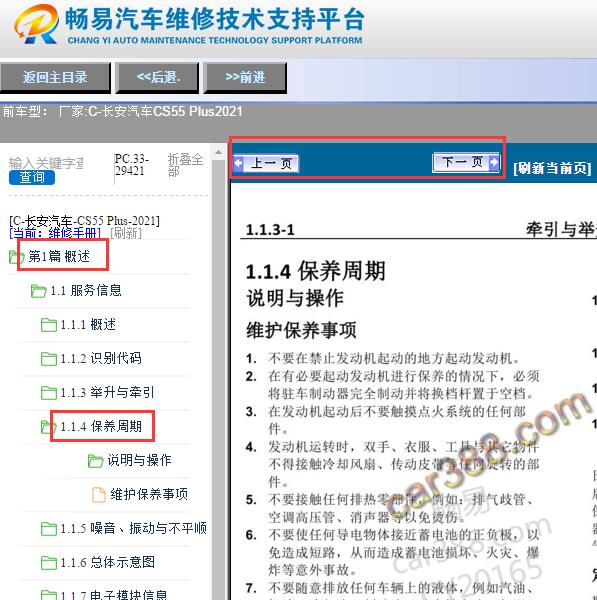
Task: Expand folder icon beside 1.1.3 举升与牵引
Action: (49, 393)
